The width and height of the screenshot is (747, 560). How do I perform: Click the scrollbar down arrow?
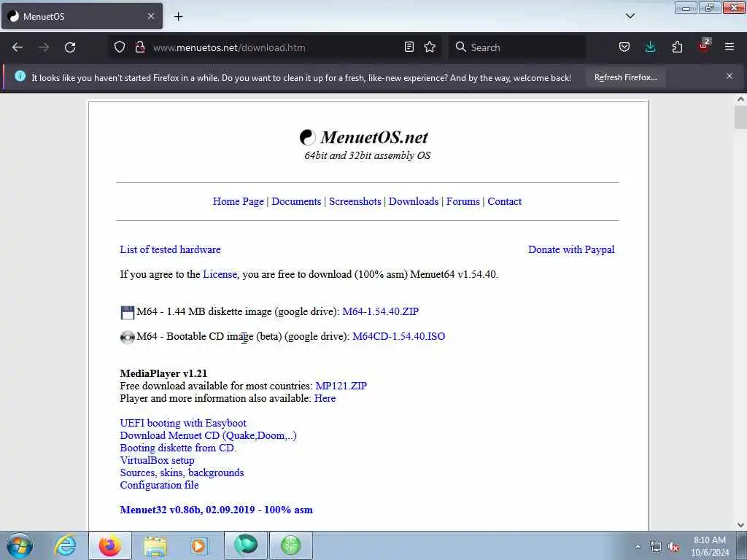click(x=740, y=524)
